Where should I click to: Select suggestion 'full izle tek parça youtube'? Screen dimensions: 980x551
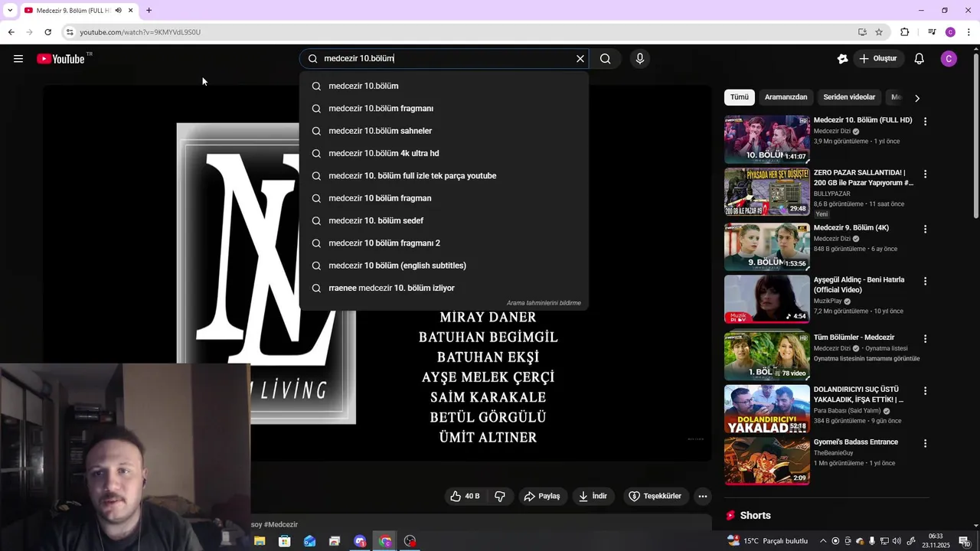(x=444, y=176)
